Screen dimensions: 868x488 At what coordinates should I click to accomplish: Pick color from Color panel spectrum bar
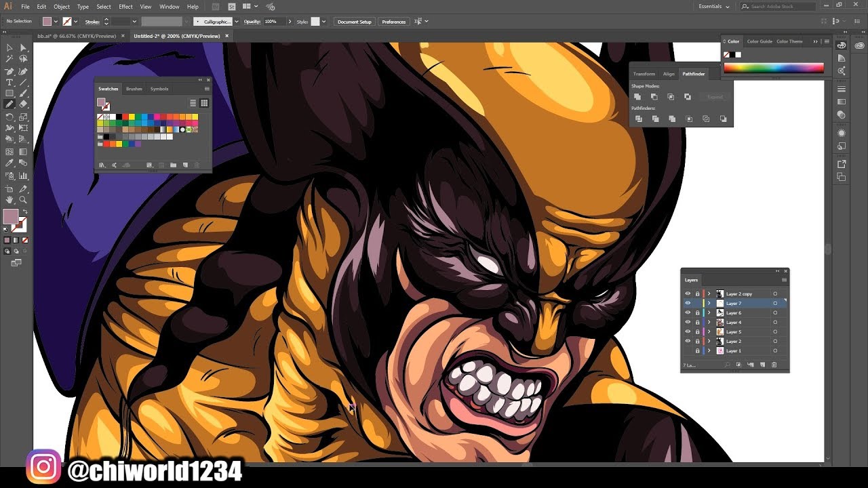774,68
